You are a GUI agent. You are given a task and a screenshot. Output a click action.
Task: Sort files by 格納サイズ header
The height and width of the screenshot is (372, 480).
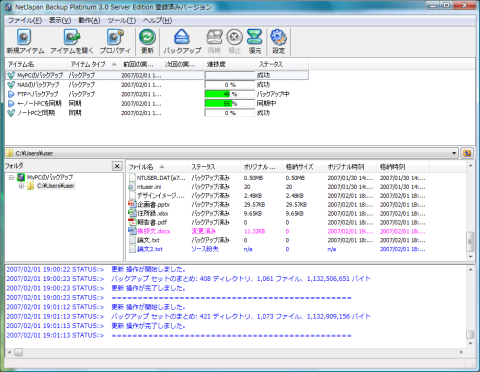304,167
